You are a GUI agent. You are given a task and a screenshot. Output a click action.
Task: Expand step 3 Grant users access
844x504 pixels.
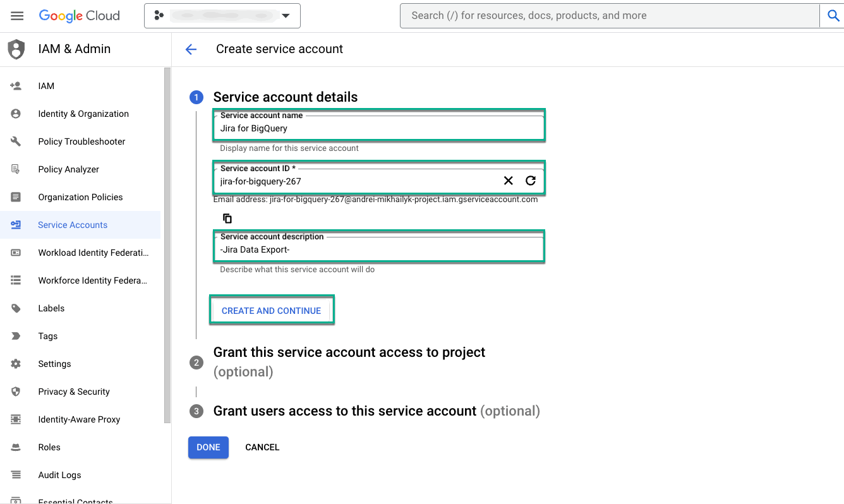tap(344, 411)
